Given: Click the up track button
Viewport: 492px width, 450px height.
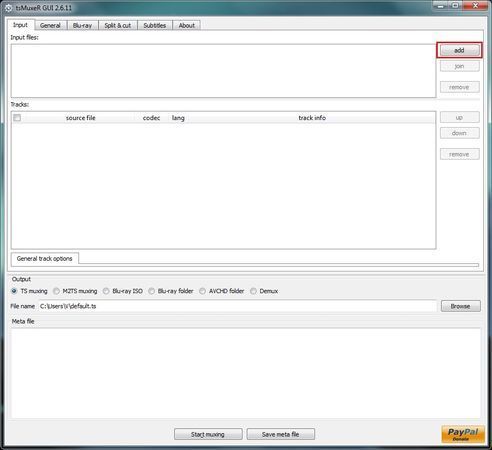Looking at the screenshot, I should pos(459,117).
